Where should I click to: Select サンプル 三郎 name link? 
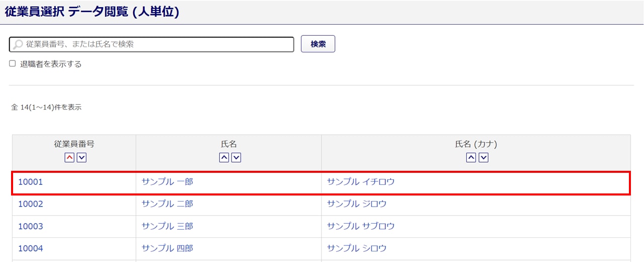168,226
